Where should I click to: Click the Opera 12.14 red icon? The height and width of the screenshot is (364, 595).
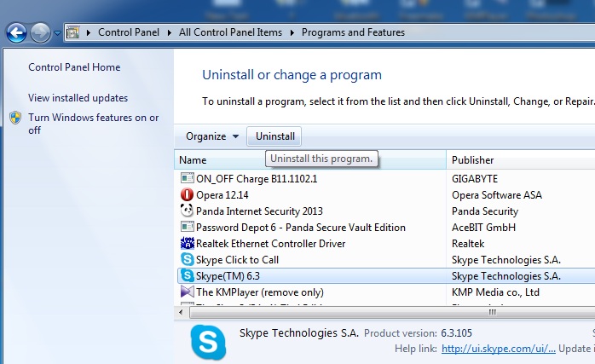pos(188,194)
